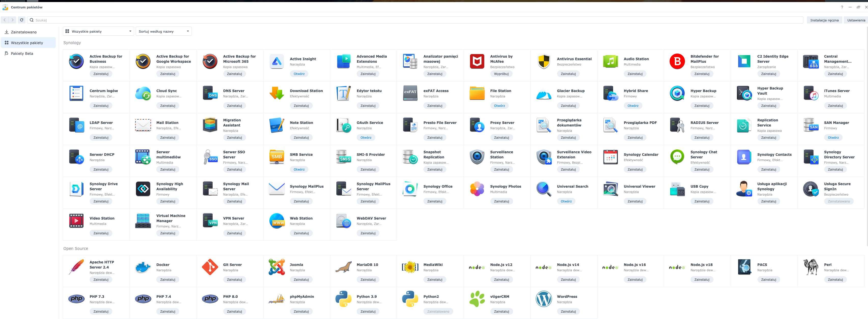Screen dimensions: 868x319
Task: Click Otwórz for Hybrid Share
Action: pyautogui.click(x=633, y=106)
